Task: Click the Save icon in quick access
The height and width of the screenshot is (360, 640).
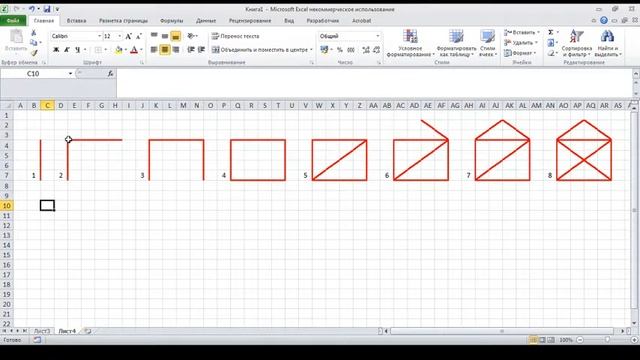Action: point(47,9)
